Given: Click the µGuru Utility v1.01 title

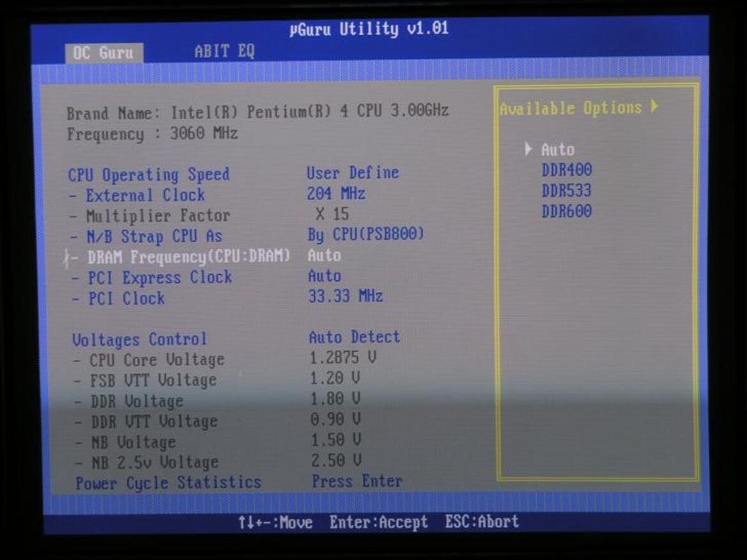Looking at the screenshot, I should [369, 29].
